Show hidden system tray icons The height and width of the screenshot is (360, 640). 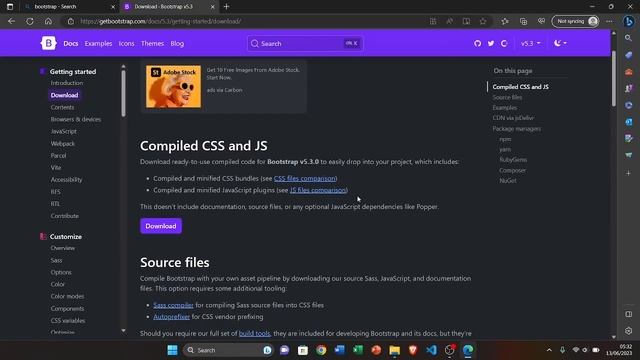[549, 350]
